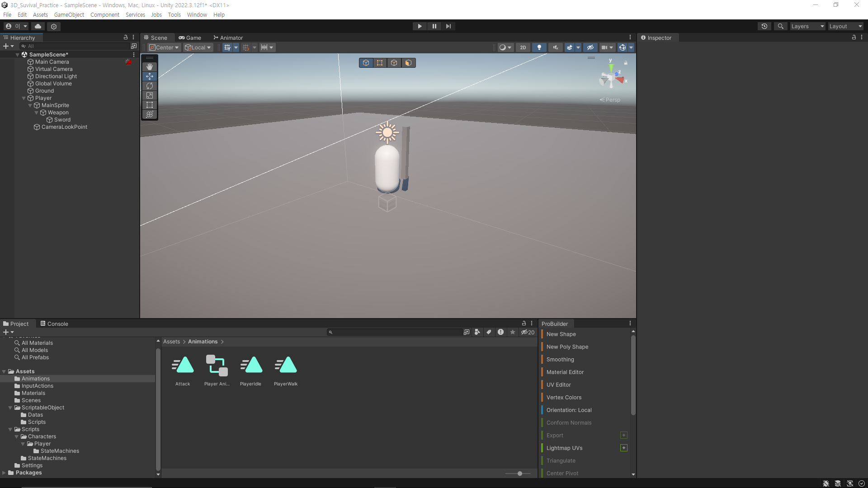This screenshot has height=488, width=868.
Task: Open Lightmap UVs options plus button
Action: [624, 448]
